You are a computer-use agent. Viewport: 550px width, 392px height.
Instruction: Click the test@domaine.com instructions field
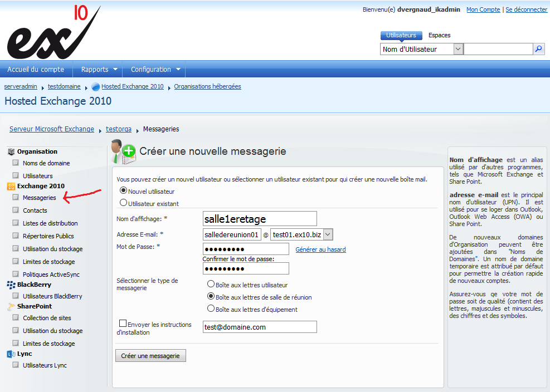click(x=260, y=327)
